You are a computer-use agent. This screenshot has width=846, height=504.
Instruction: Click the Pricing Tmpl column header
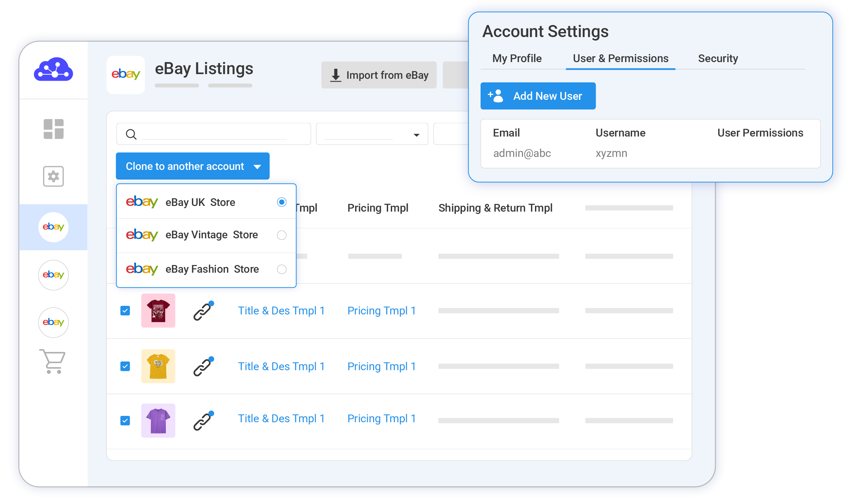coord(378,208)
